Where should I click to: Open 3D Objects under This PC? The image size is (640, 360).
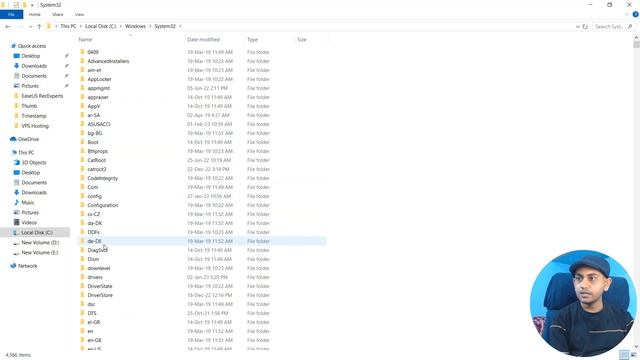pos(33,162)
